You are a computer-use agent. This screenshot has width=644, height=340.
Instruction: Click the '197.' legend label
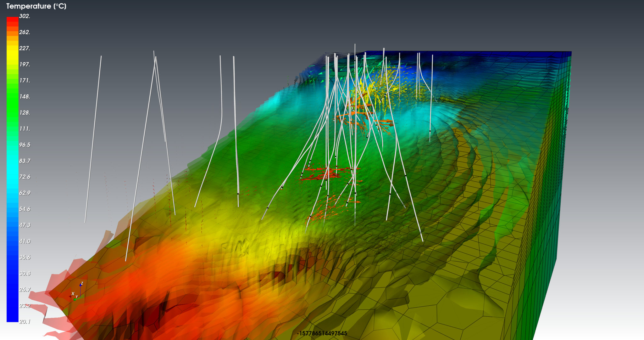coord(25,64)
